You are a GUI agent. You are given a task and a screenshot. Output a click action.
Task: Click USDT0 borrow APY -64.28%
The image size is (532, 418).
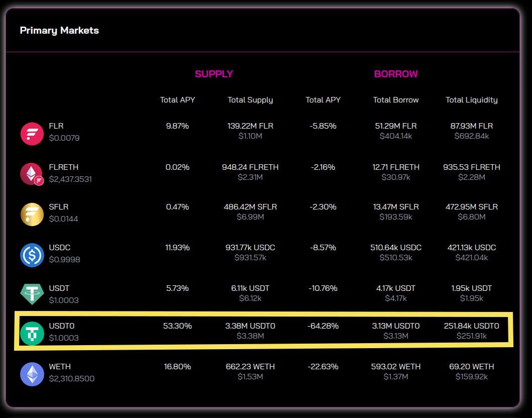[323, 326]
